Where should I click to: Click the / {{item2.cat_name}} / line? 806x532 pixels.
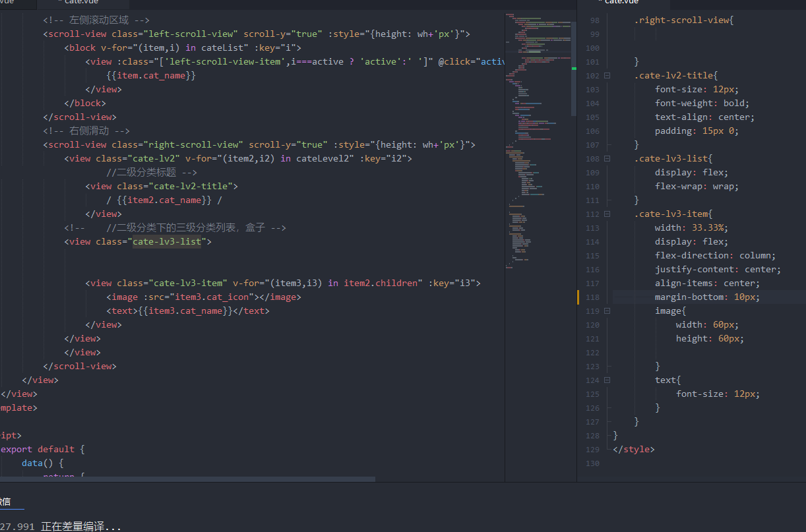click(164, 200)
